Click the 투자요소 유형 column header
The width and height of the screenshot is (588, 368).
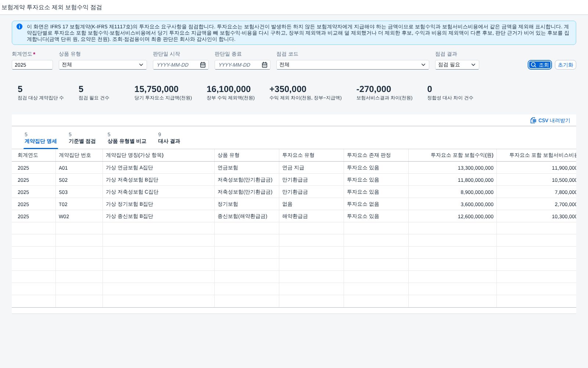click(x=312, y=155)
